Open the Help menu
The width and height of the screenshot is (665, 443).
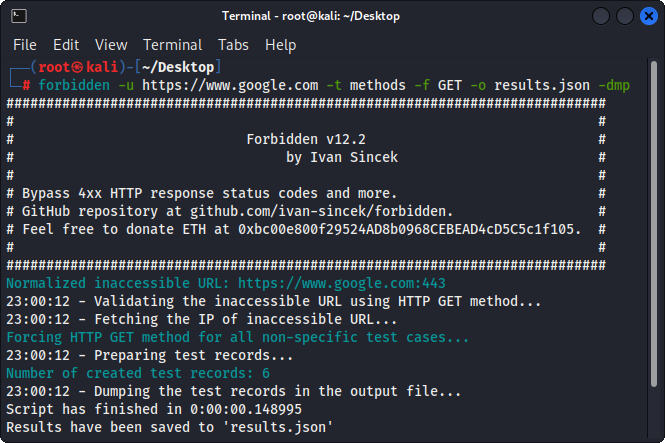[280, 45]
